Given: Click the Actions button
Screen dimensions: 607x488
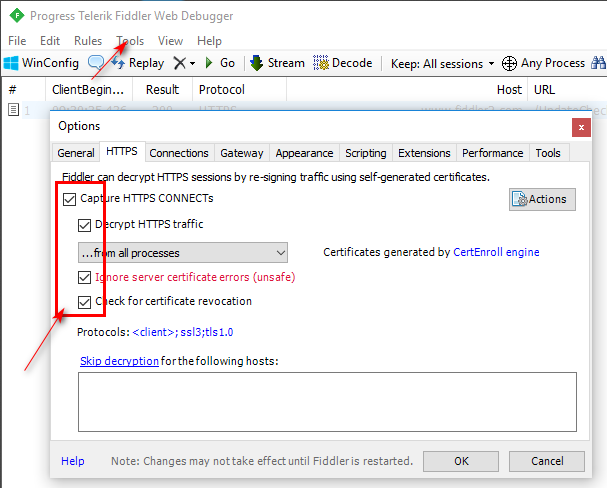Looking at the screenshot, I should pyautogui.click(x=542, y=199).
